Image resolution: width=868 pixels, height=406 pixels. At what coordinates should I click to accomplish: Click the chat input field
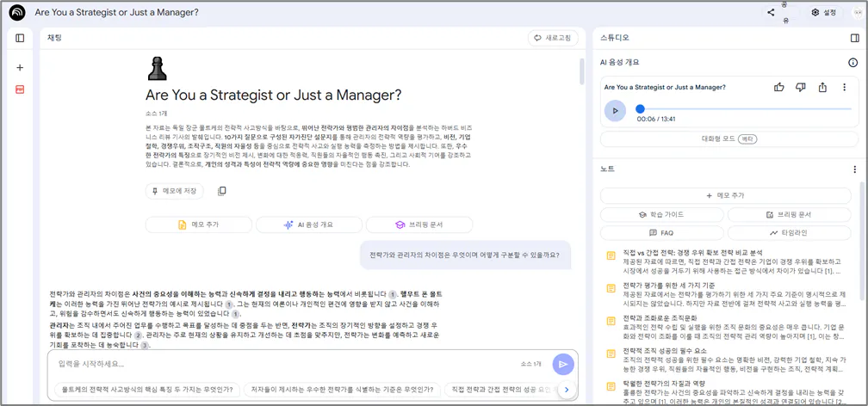point(285,364)
